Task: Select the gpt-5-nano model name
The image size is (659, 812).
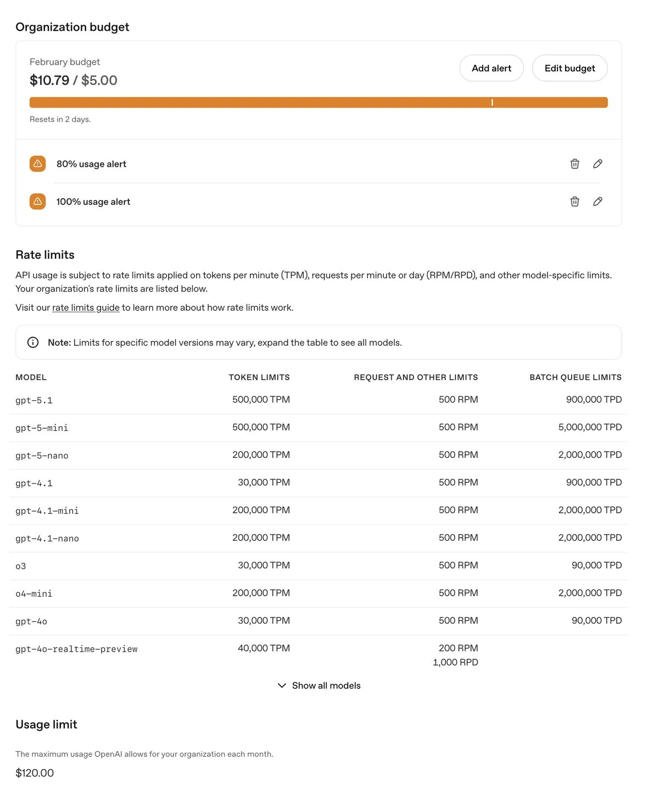Action: [x=42, y=456]
